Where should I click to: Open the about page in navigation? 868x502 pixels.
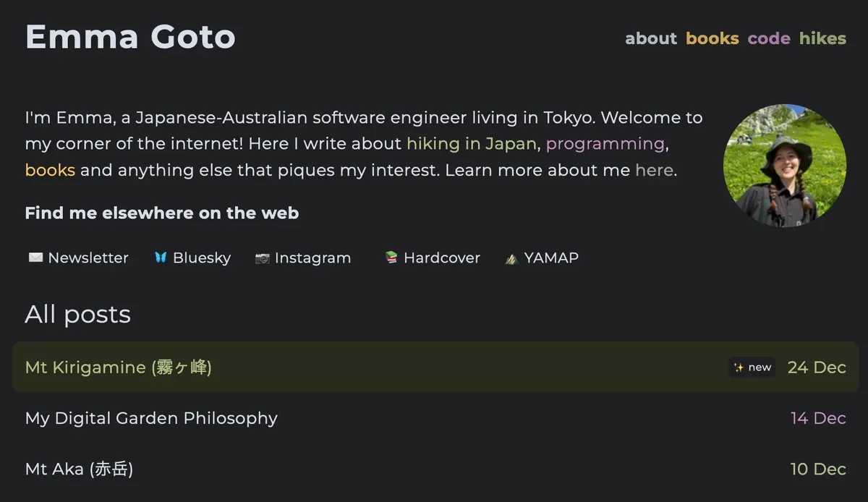pos(650,38)
